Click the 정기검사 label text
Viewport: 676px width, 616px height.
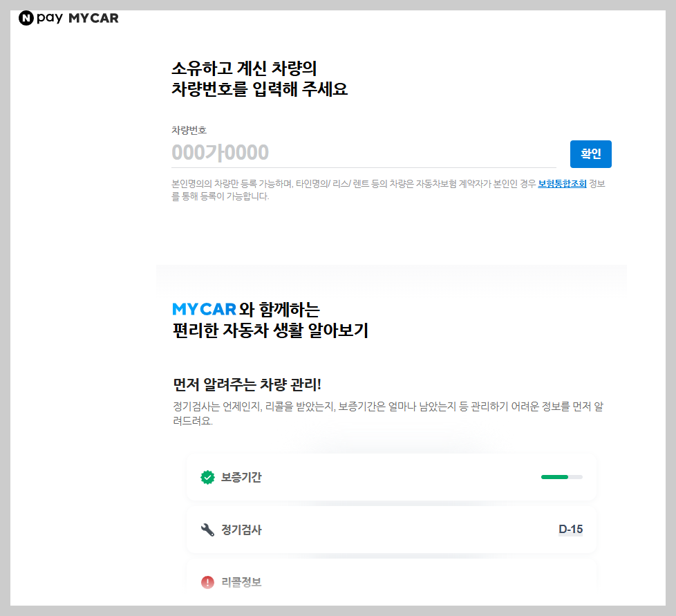tap(241, 530)
